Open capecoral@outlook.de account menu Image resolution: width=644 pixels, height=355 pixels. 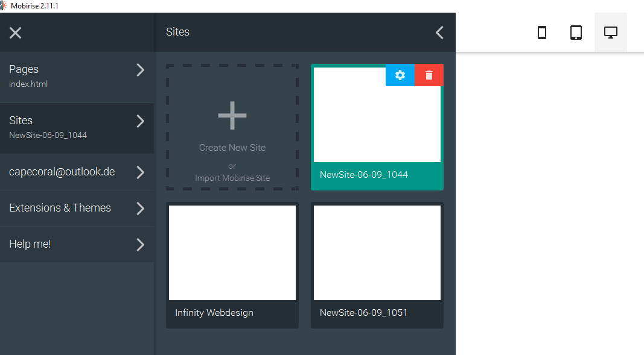click(x=62, y=172)
